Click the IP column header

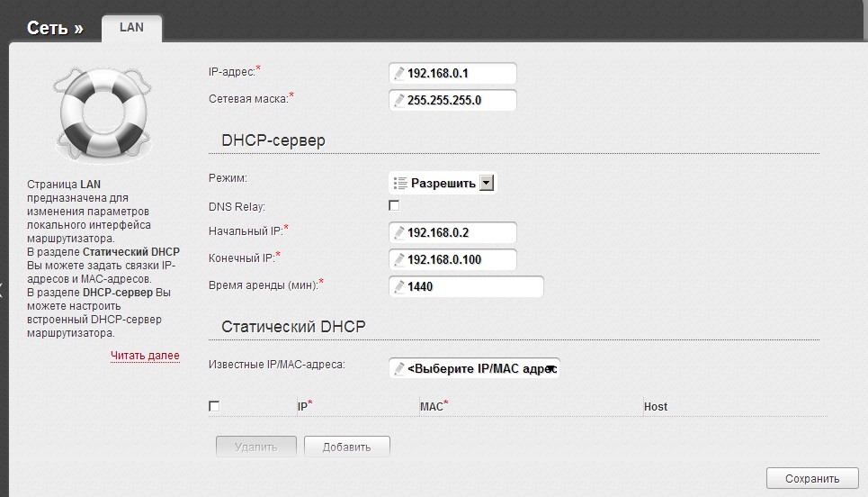tap(304, 406)
